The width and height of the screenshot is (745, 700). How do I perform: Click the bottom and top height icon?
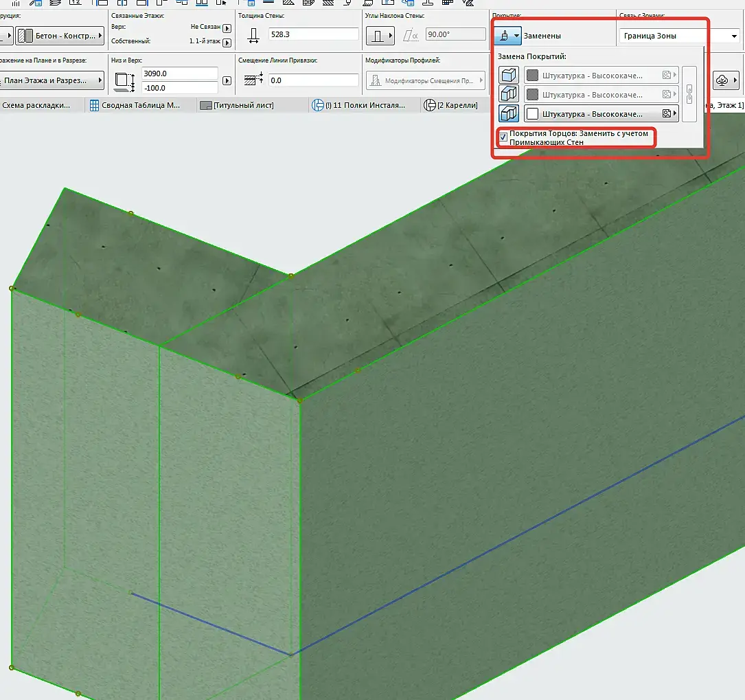pyautogui.click(x=126, y=81)
